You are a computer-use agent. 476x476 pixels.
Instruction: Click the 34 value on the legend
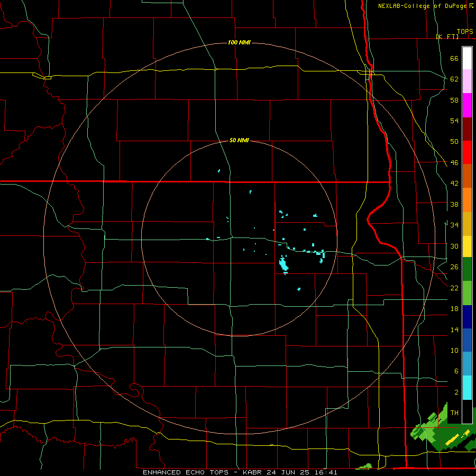click(454, 225)
